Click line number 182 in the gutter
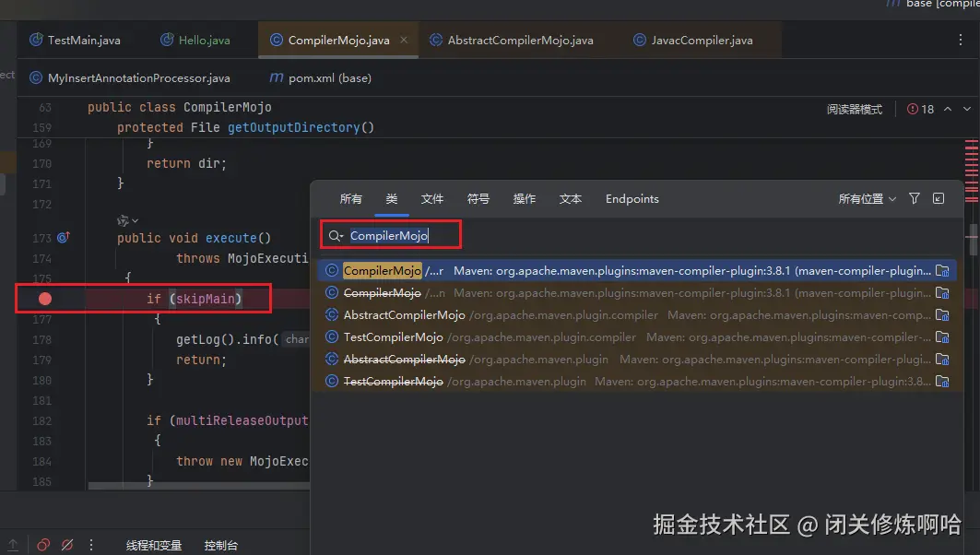The height and width of the screenshot is (555, 980). (41, 421)
